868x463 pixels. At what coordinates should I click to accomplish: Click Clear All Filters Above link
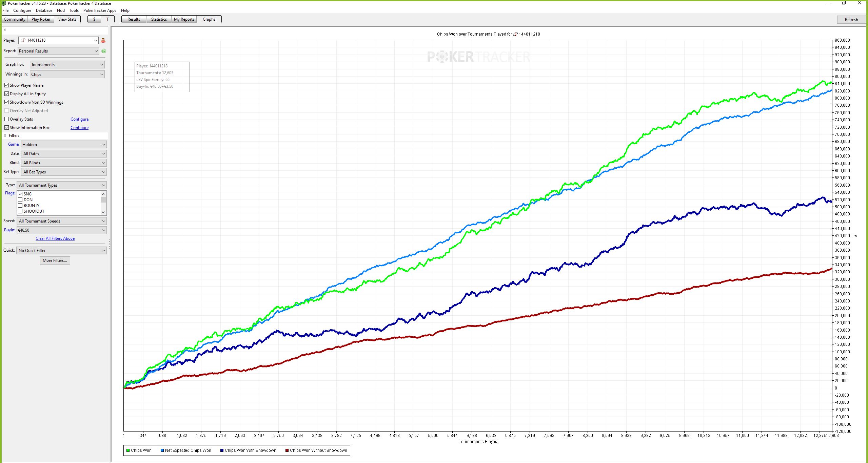(x=55, y=238)
